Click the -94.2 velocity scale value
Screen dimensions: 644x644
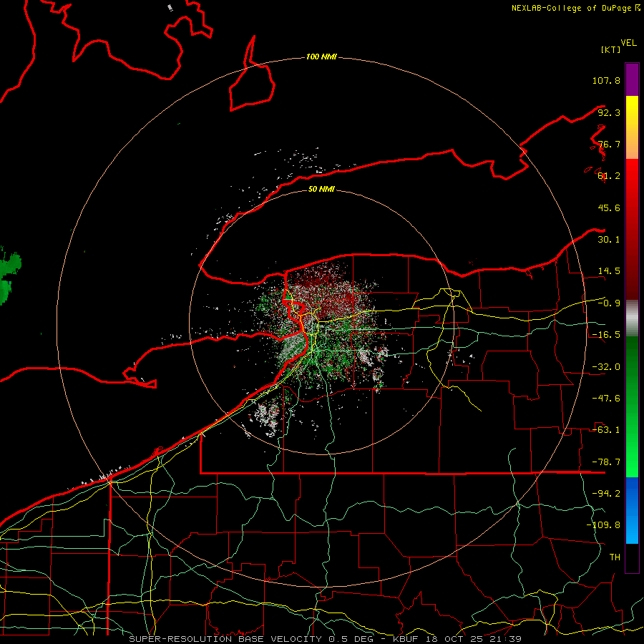click(x=606, y=494)
